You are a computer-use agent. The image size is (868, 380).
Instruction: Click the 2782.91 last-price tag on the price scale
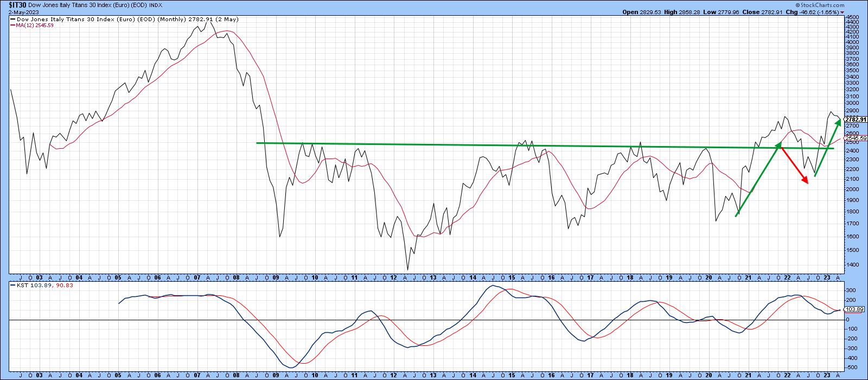coord(856,119)
